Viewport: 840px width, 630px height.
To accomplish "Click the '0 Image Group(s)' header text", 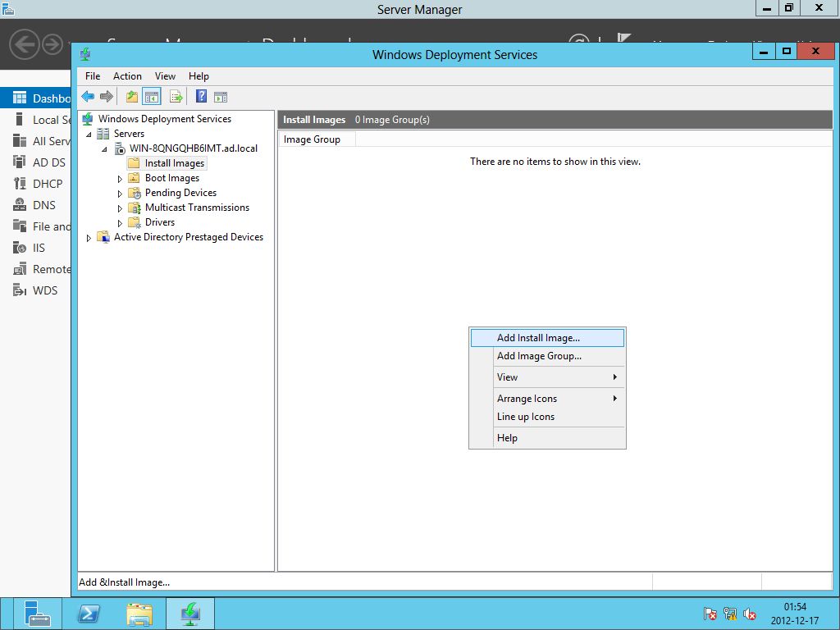I will tap(392, 120).
